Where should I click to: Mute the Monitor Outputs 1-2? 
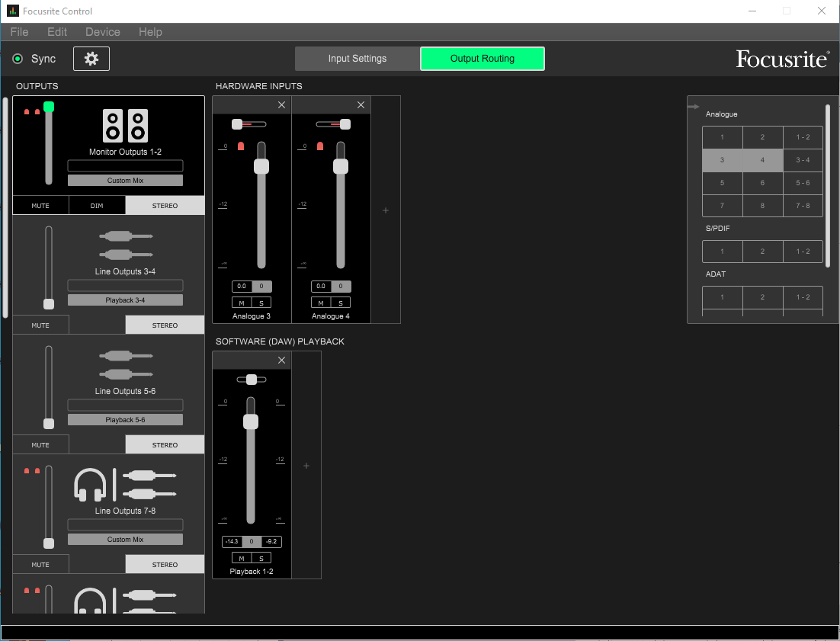[40, 205]
